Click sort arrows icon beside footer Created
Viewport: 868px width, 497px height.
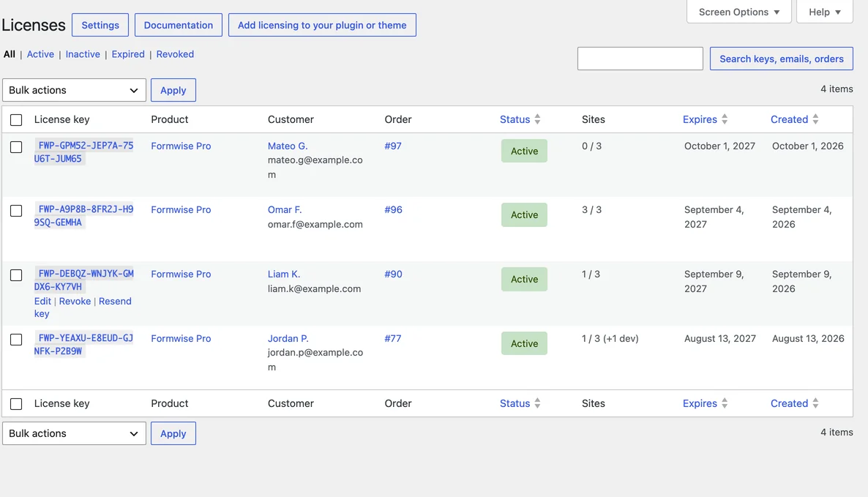(815, 403)
